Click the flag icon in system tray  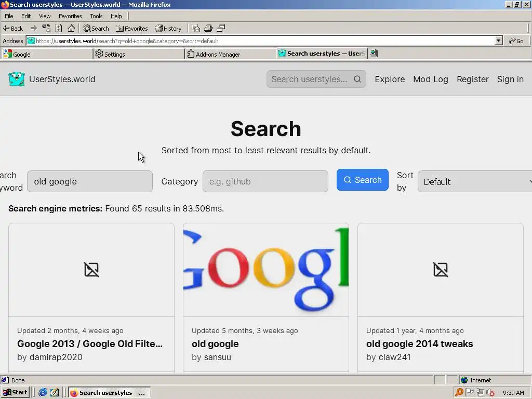click(470, 393)
